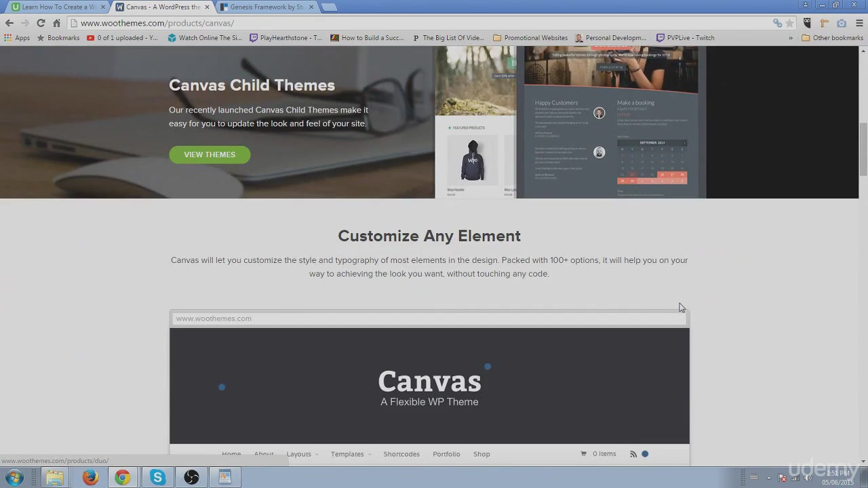This screenshot has width=868, height=488.
Task: Open the PVPLive - Twitch bookmark
Action: point(685,38)
